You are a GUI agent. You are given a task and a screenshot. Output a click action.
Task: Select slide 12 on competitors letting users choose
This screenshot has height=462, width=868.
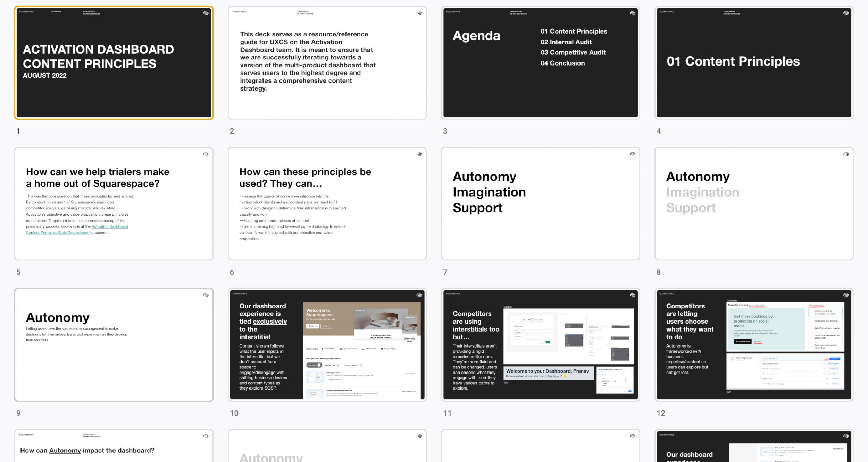click(x=754, y=344)
